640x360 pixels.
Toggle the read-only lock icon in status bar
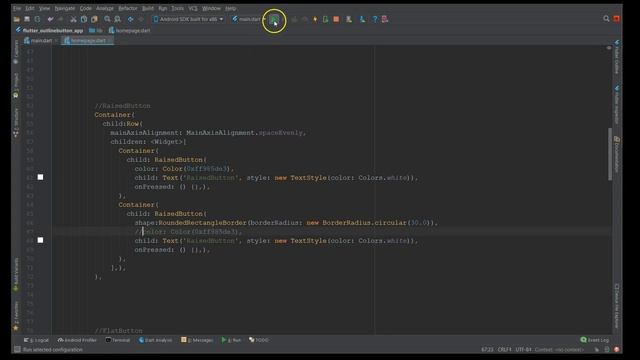click(597, 349)
